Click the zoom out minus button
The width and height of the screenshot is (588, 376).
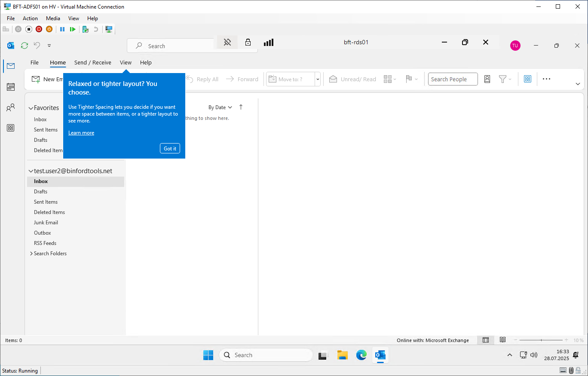pyautogui.click(x=516, y=340)
